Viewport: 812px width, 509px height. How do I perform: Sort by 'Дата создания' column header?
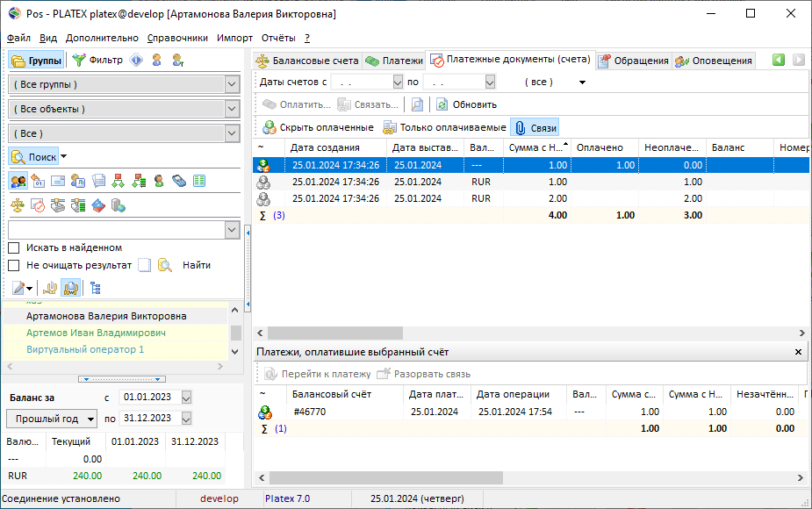click(335, 147)
